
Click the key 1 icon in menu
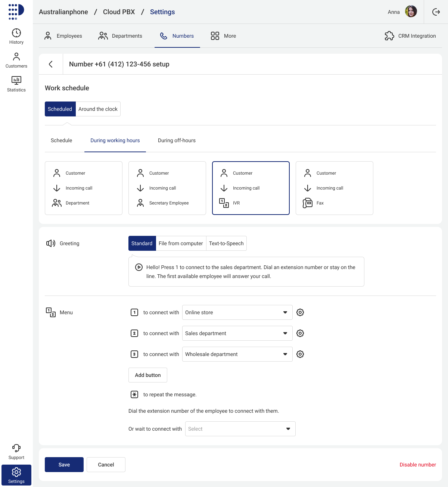(x=134, y=312)
